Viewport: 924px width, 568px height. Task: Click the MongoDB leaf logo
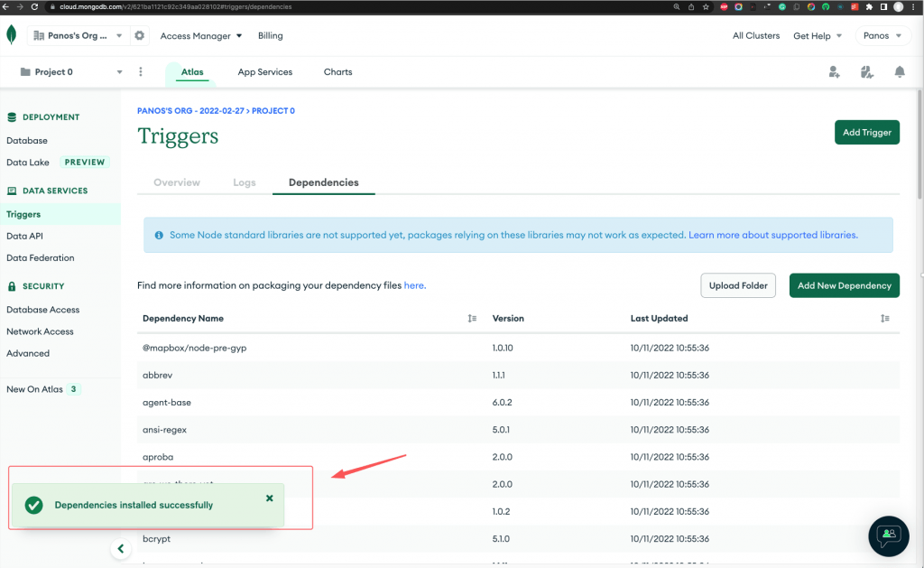click(x=11, y=35)
